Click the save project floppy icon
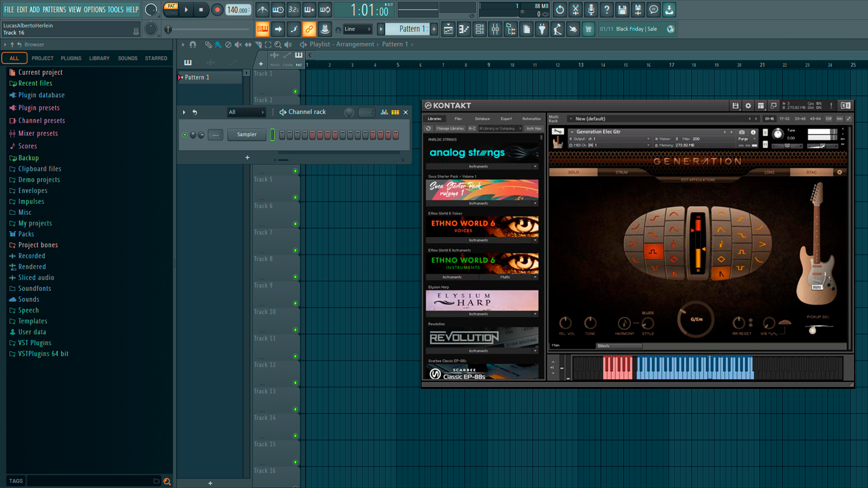 (622, 10)
